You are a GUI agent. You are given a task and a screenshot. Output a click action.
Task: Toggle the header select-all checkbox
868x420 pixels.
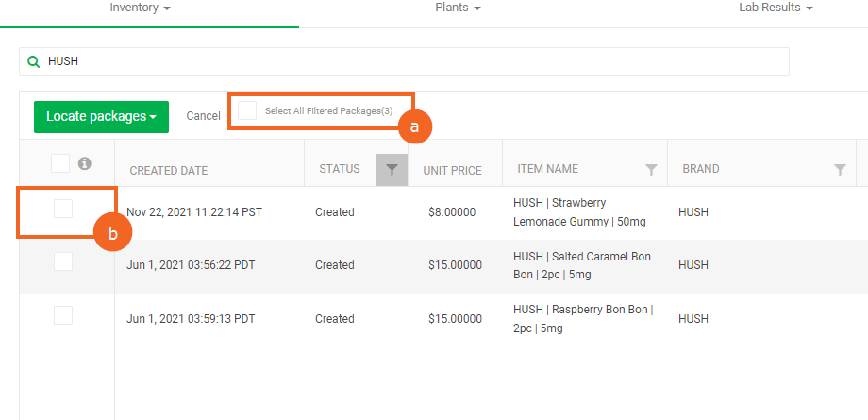click(60, 163)
